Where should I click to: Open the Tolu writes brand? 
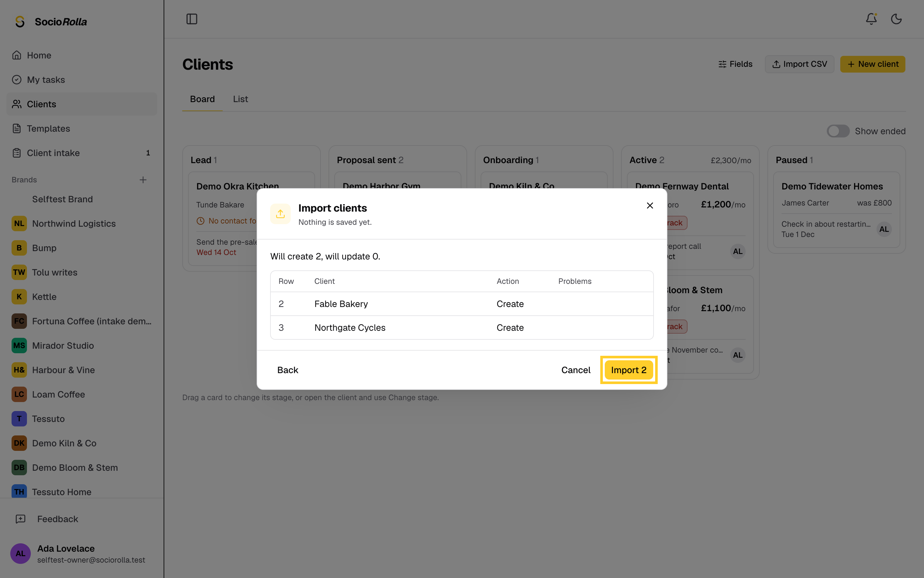pos(82,272)
